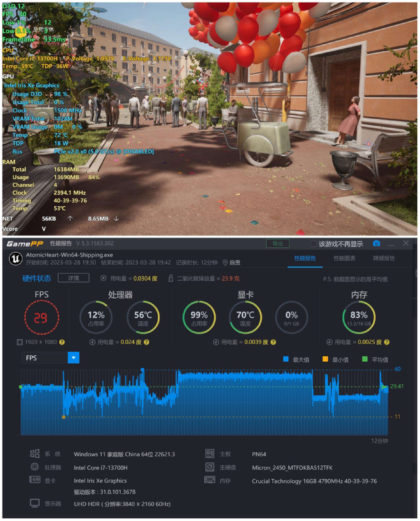Switch to the 性能报告 tab
Viewport: 420px width, 521px height.
(x=305, y=258)
